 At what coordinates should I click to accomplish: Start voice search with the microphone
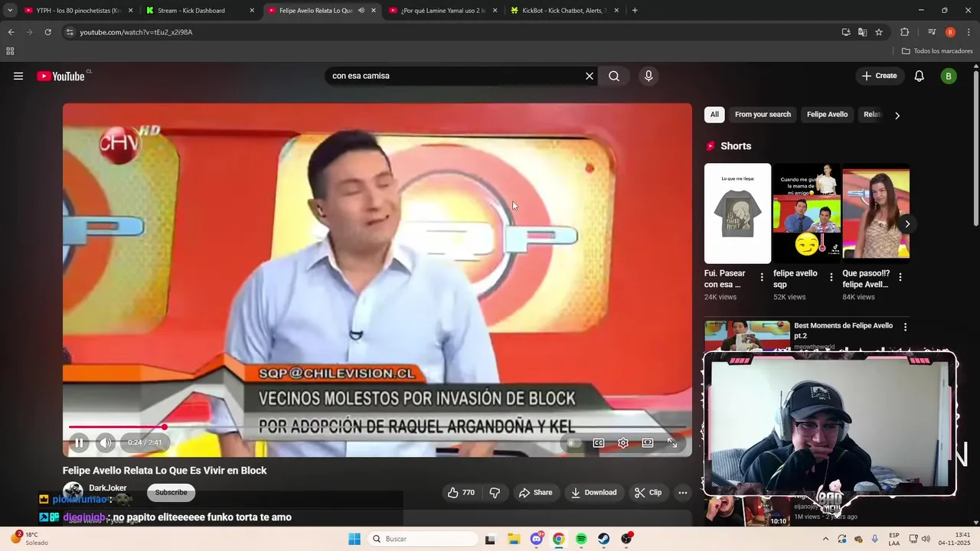pyautogui.click(x=648, y=76)
